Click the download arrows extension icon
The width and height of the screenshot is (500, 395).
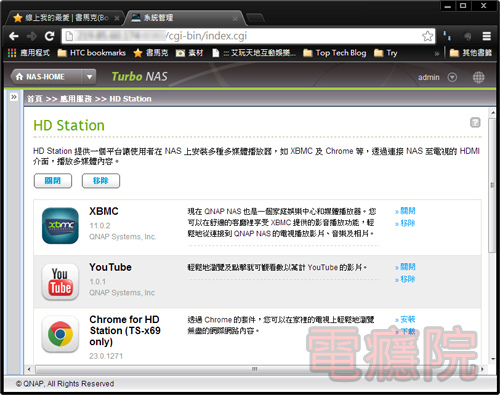[447, 36]
